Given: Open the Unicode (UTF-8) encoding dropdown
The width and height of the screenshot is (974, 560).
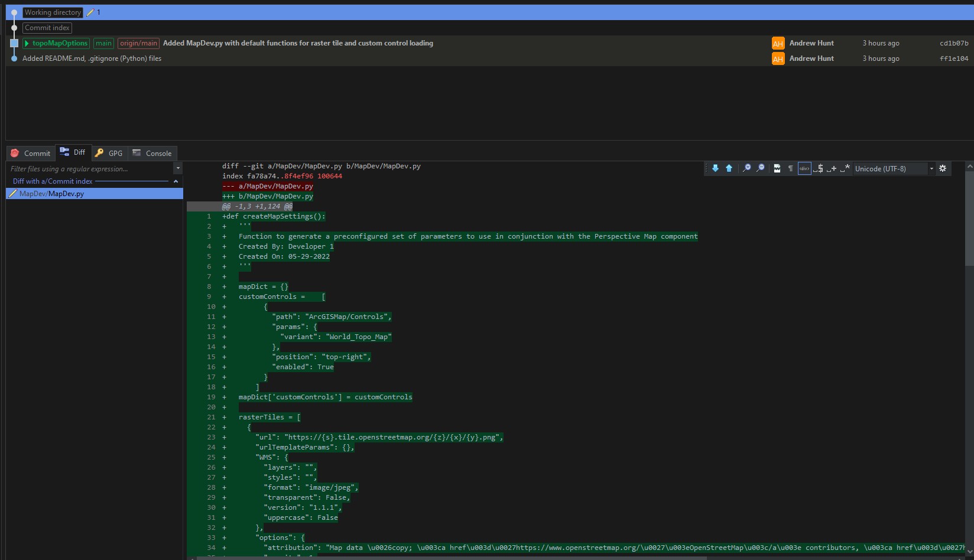Looking at the screenshot, I should [894, 169].
